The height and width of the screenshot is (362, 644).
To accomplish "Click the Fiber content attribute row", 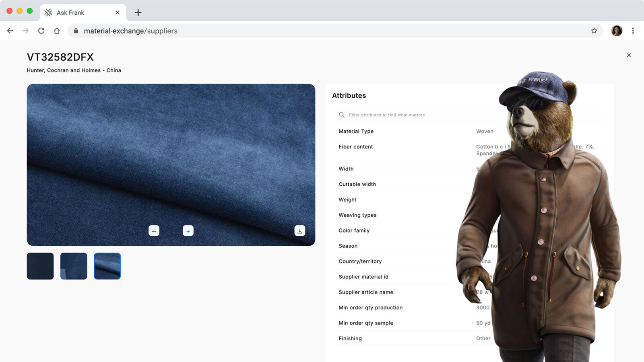I will [x=356, y=147].
